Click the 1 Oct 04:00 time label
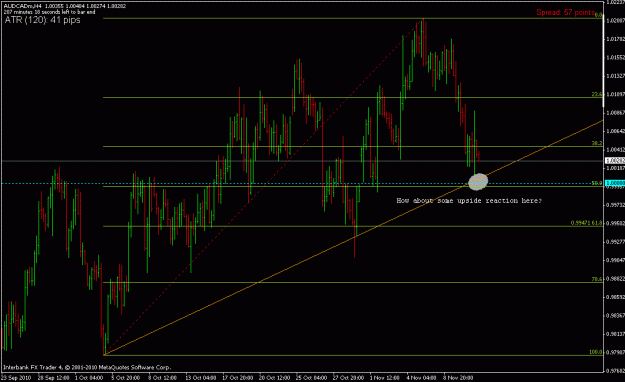The width and height of the screenshot is (625, 382). [x=89, y=378]
